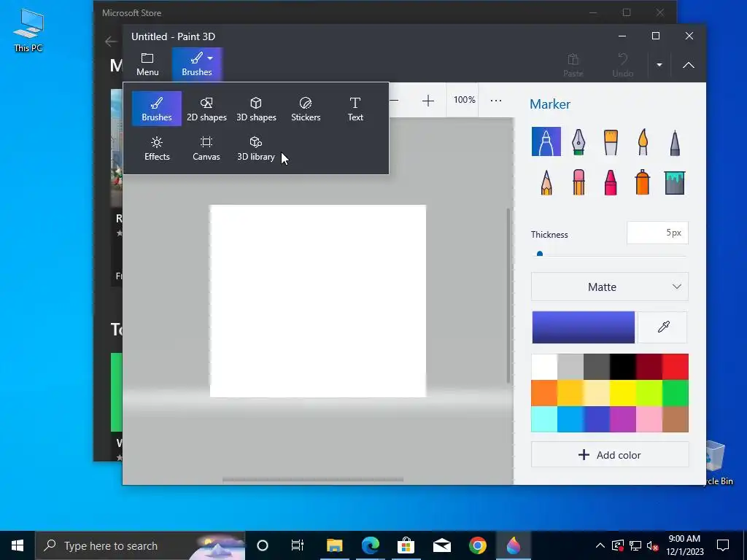The height and width of the screenshot is (560, 747).
Task: Open Mail app from taskbar
Action: click(441, 545)
